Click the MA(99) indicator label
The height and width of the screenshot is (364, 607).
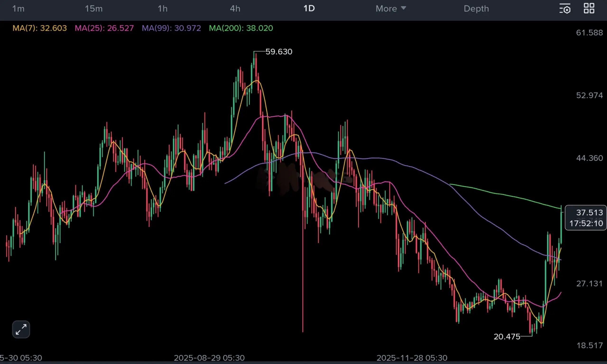click(171, 28)
